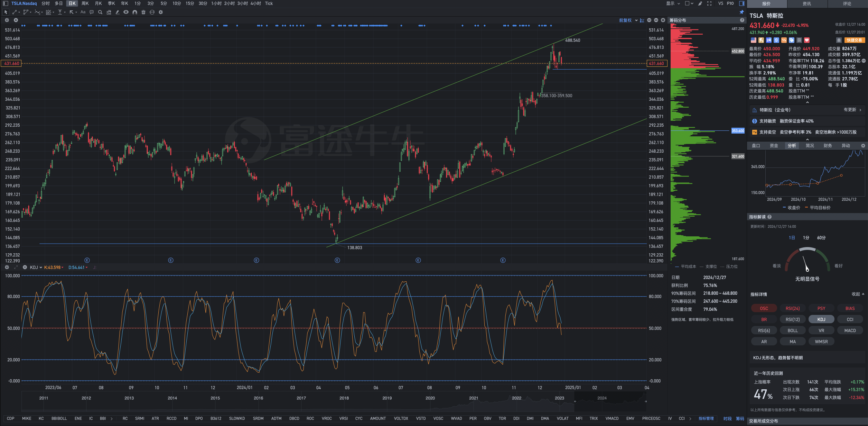Image resolution: width=868 pixels, height=426 pixels.
Task: Pin the drawing toolbar
Action: coord(741,12)
